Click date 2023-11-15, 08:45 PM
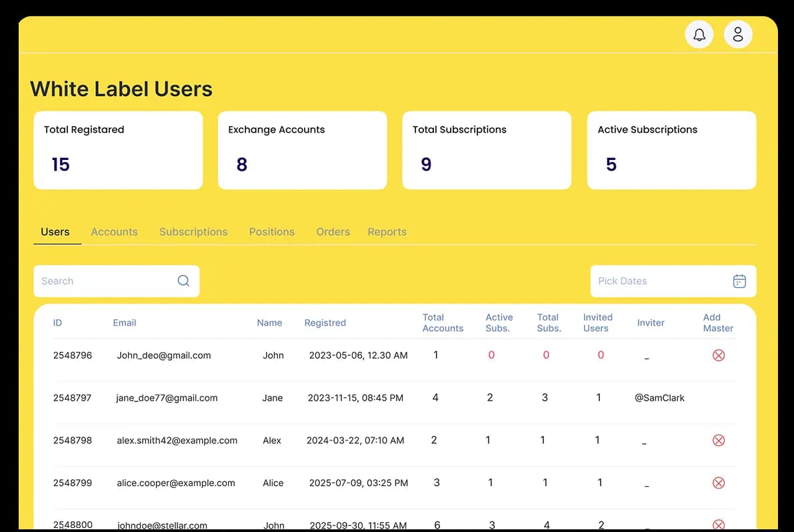 pos(355,398)
